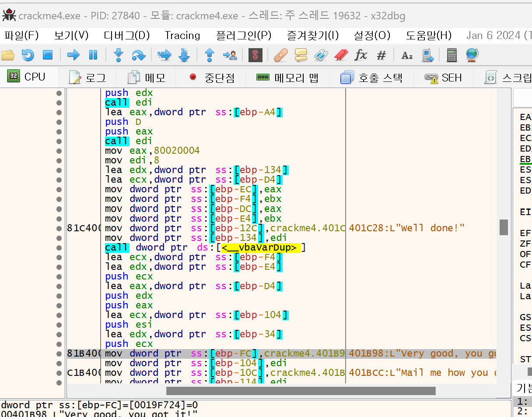
Task: Search for string references (Az icon)
Action: [x=407, y=55]
